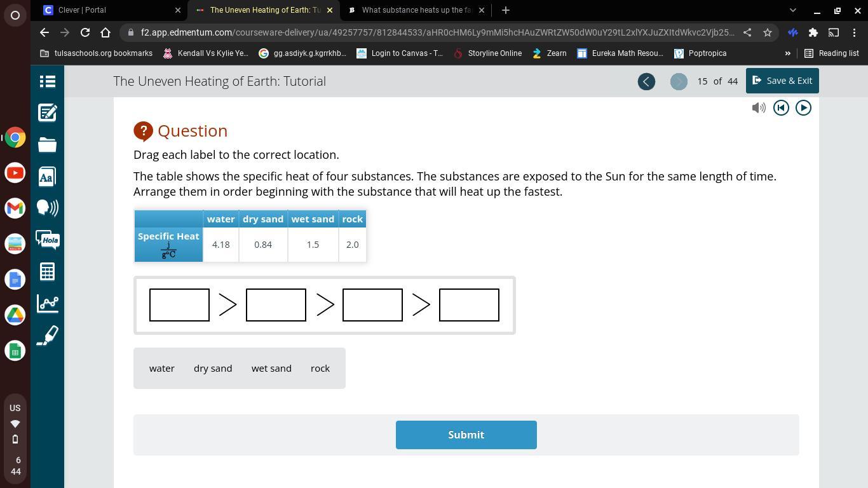
Task: Open the US keyboard input selector
Action: pyautogui.click(x=15, y=408)
